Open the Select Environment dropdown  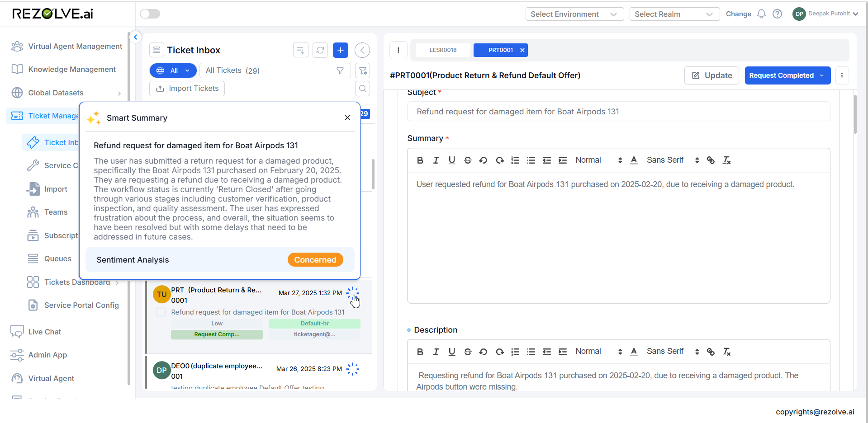[x=574, y=14]
